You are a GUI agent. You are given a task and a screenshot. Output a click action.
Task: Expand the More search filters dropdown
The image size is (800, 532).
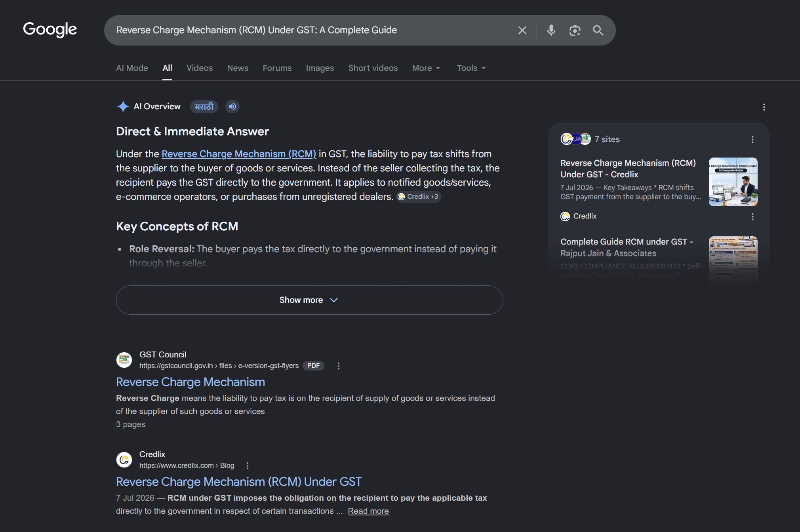tap(426, 68)
